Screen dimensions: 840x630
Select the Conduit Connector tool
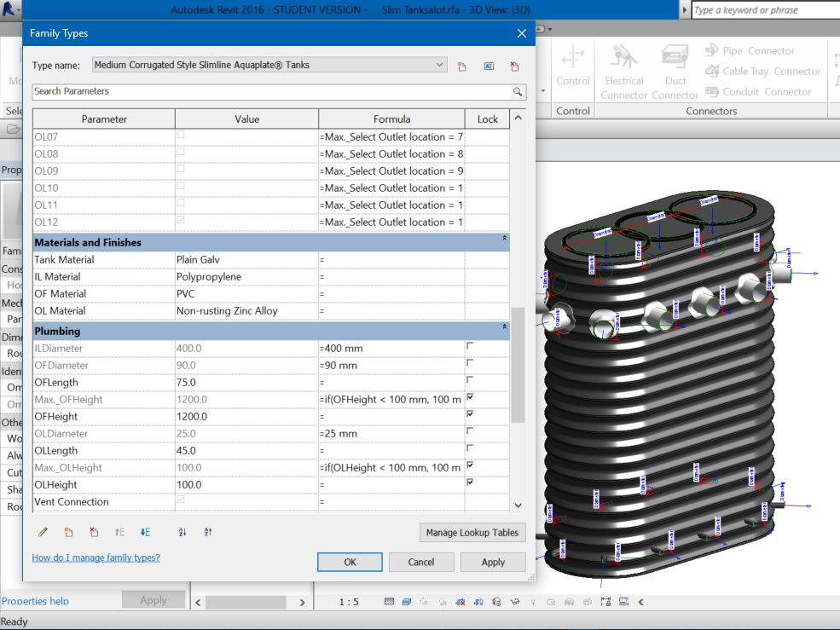758,91
